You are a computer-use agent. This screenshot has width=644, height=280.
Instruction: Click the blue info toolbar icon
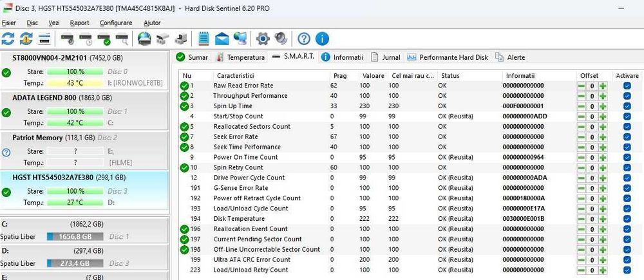tap(322, 39)
